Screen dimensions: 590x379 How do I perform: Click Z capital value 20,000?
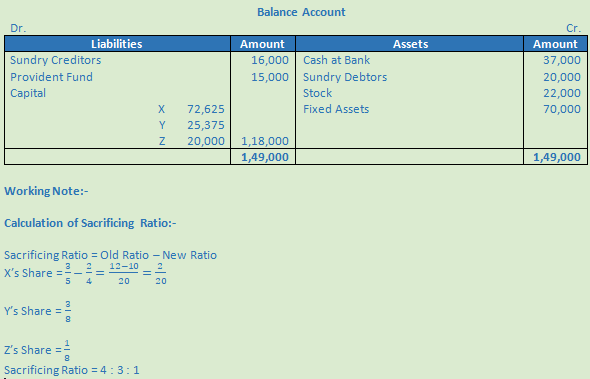pos(206,141)
